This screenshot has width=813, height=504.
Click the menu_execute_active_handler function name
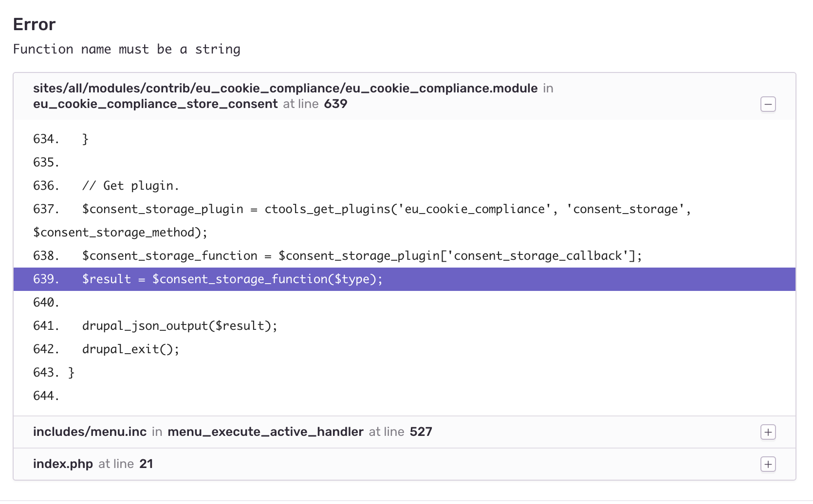[x=265, y=432]
